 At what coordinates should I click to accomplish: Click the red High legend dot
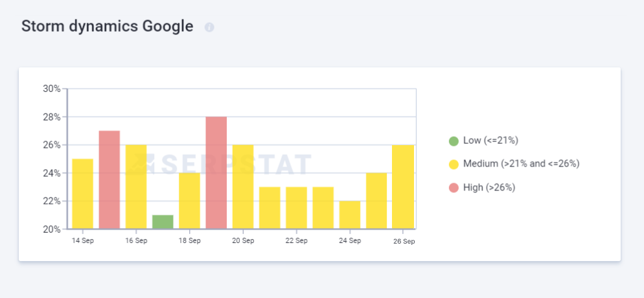[x=454, y=187]
